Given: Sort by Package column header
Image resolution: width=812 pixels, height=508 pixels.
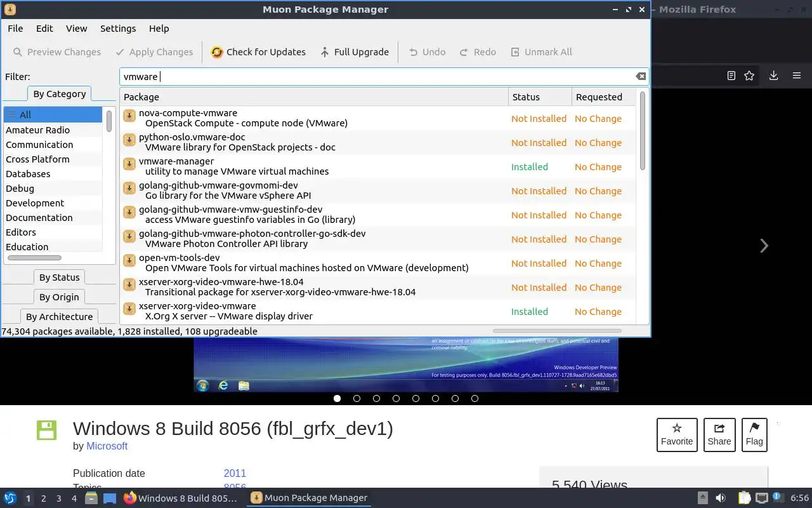Looking at the screenshot, I should [314, 97].
